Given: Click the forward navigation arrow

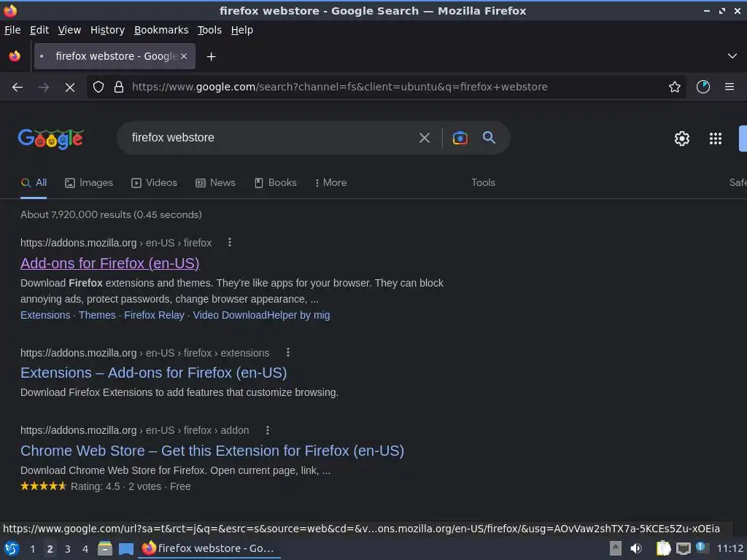Looking at the screenshot, I should tap(43, 87).
